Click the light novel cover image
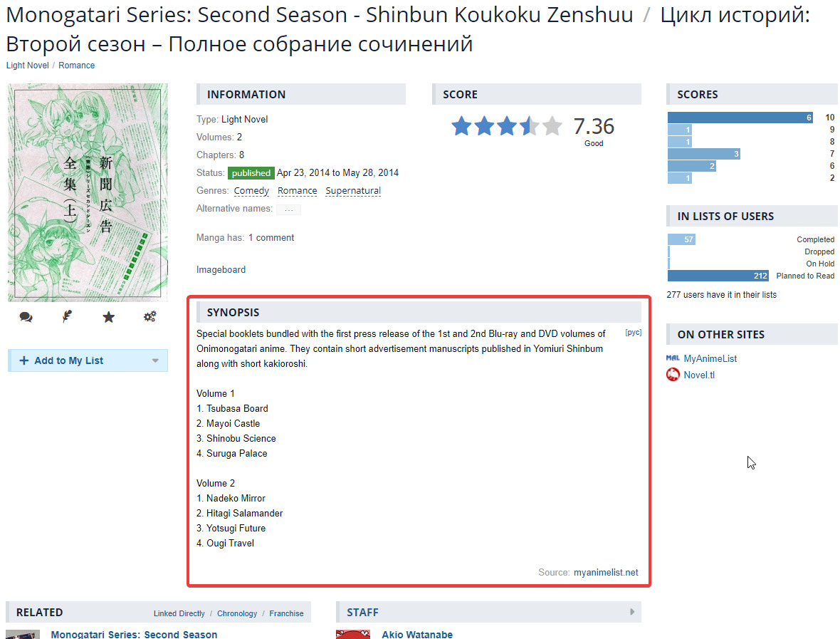The height and width of the screenshot is (639, 840). coord(88,192)
